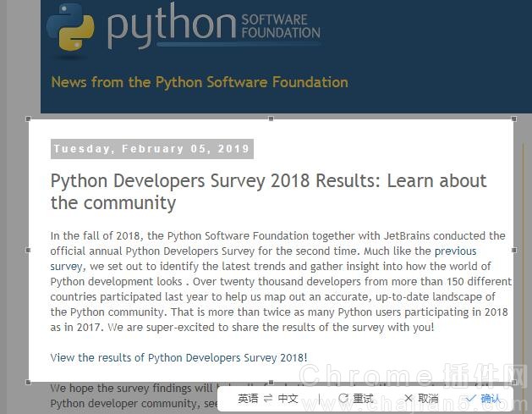Click the swap languages arrows icon

click(268, 399)
